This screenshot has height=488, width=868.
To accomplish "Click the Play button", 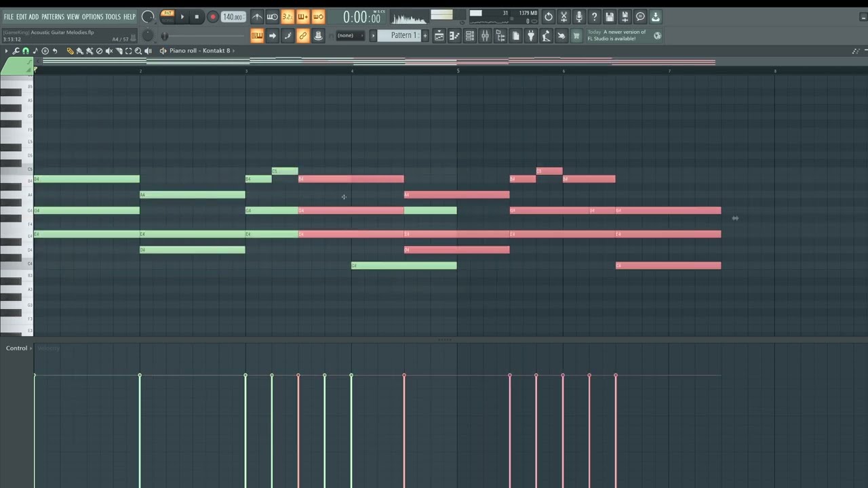I will tap(182, 17).
